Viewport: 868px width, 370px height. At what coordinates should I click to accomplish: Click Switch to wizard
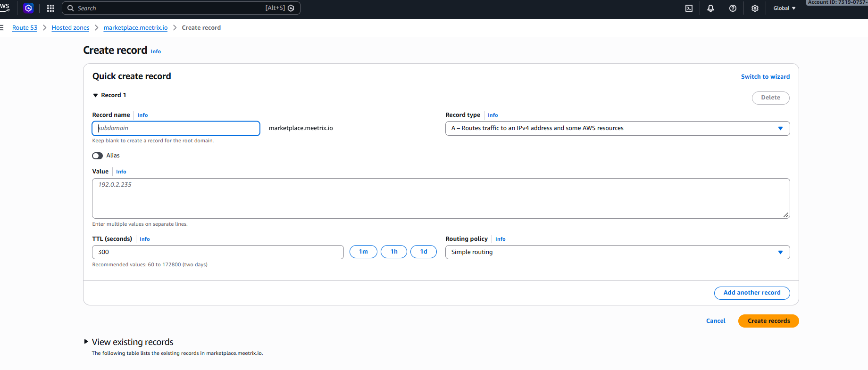click(765, 77)
